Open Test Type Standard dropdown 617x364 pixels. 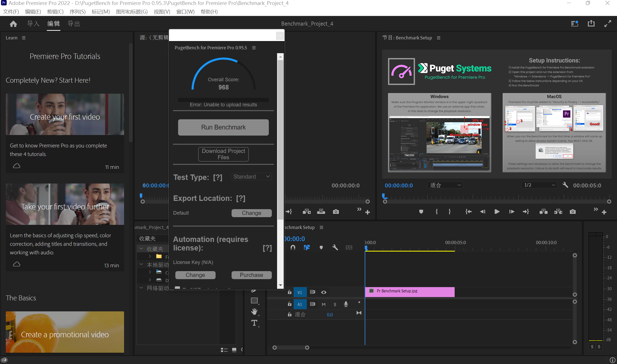pyautogui.click(x=251, y=177)
